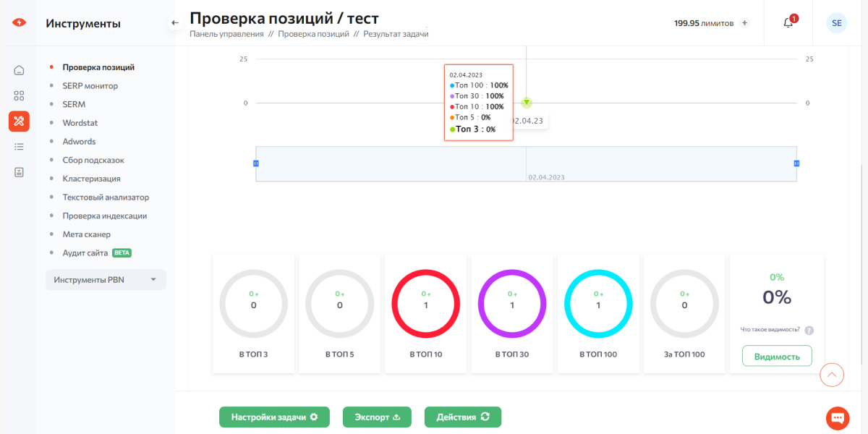Click the cyan В ТОП 100 circle

pos(598,304)
